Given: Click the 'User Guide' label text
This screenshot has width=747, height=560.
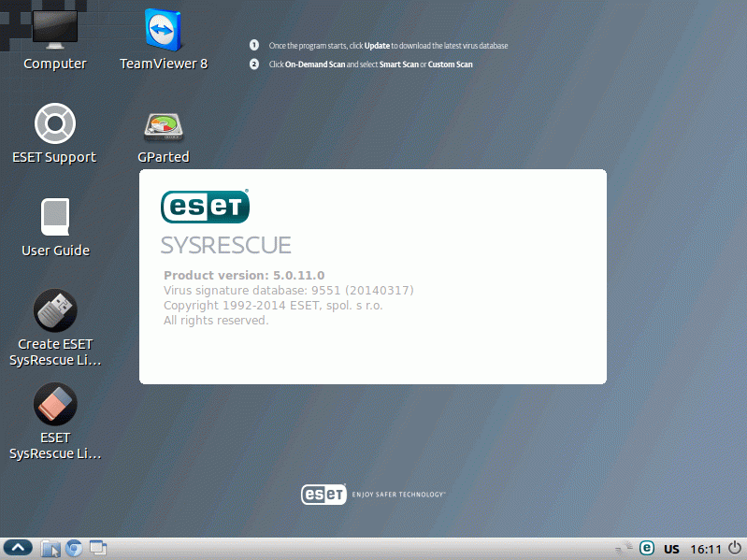Looking at the screenshot, I should [x=55, y=251].
